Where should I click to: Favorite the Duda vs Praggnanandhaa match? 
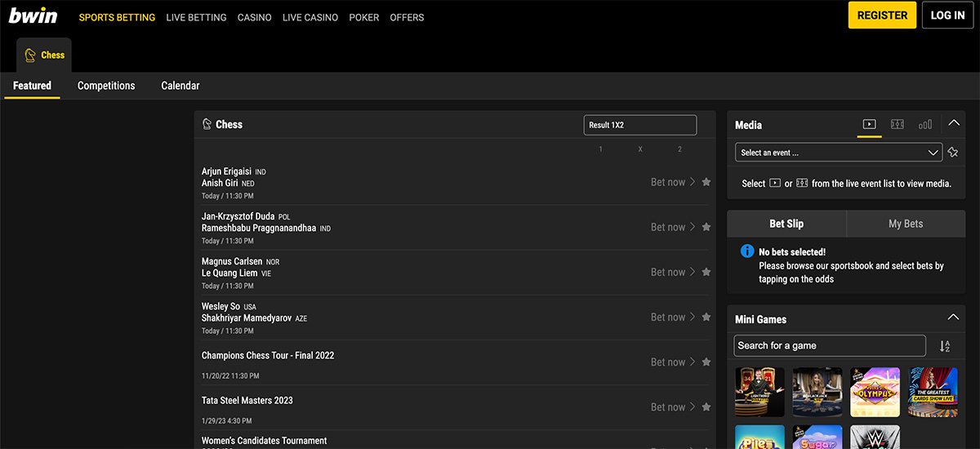(x=706, y=227)
